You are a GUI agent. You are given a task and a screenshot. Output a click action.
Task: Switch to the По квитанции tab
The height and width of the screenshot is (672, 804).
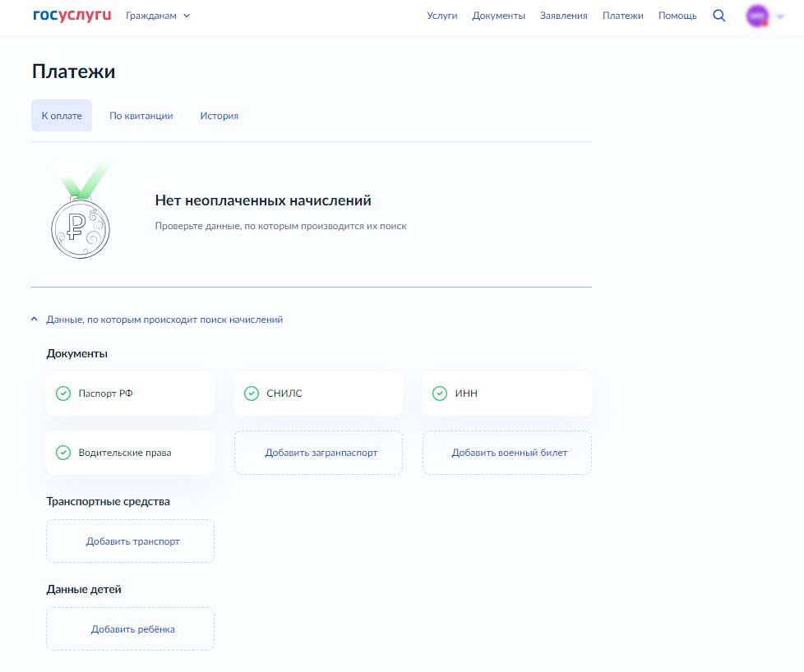[141, 116]
